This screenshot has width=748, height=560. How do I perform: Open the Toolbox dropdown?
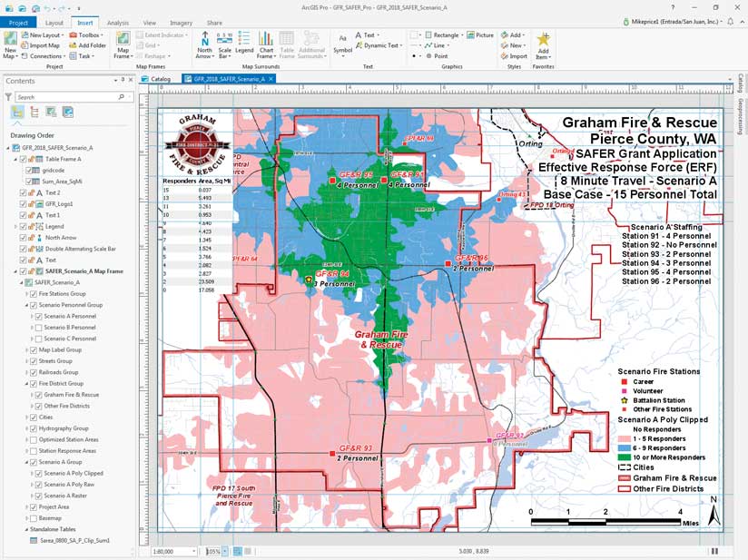pos(87,35)
